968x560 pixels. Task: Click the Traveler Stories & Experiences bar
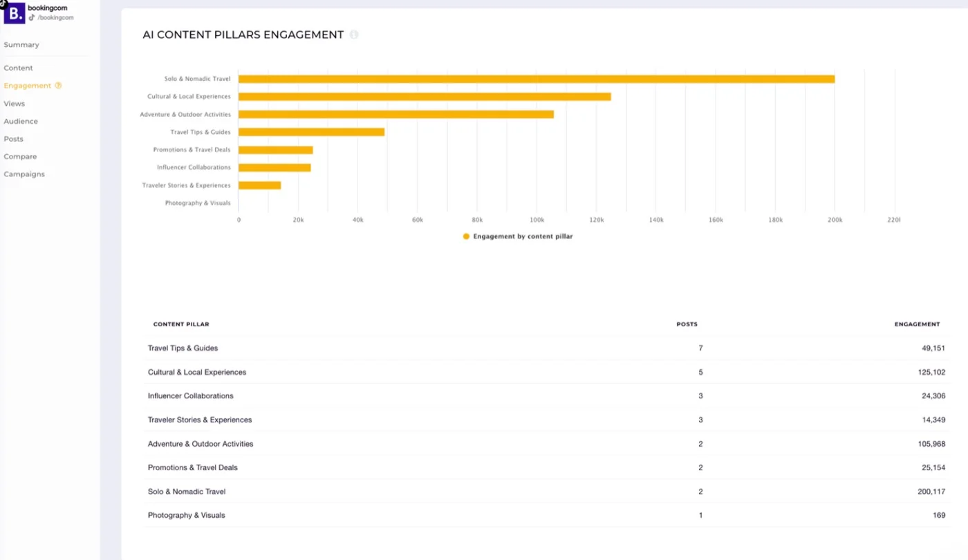click(259, 185)
